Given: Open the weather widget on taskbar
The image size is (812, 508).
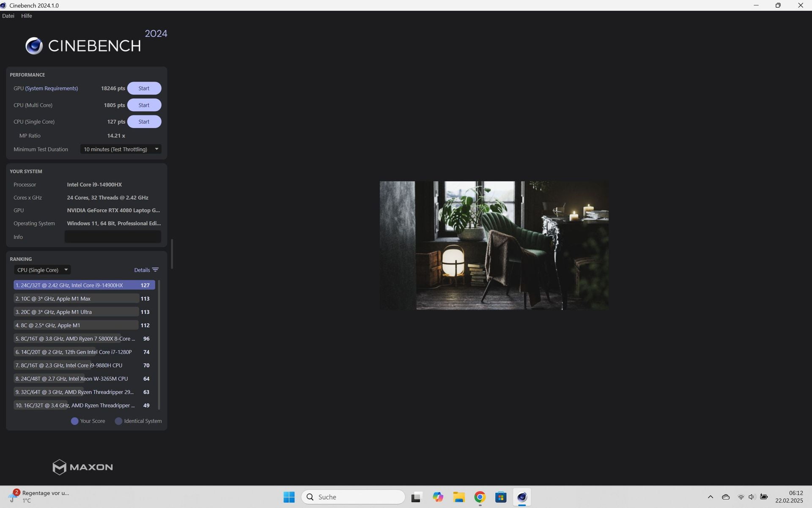Looking at the screenshot, I should [39, 497].
